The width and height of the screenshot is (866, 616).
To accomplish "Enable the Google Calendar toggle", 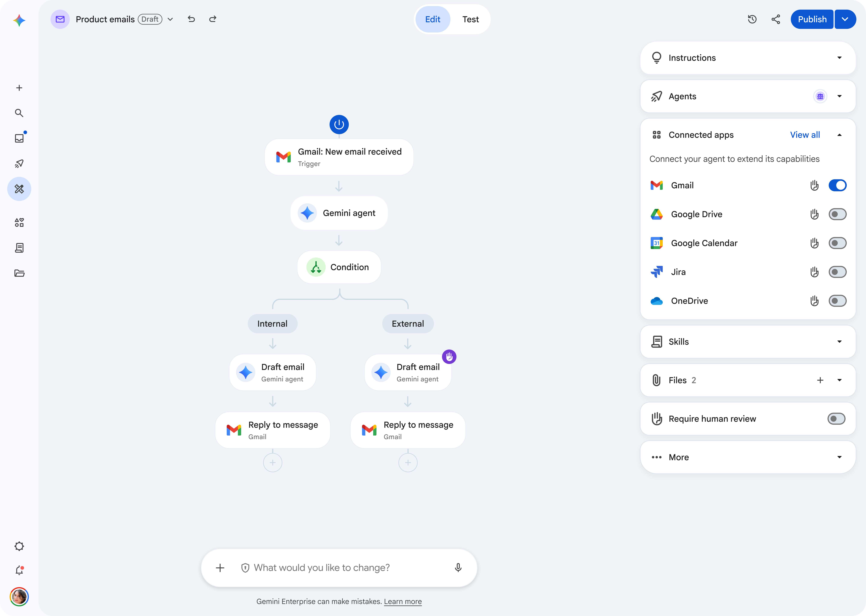I will pyautogui.click(x=838, y=243).
